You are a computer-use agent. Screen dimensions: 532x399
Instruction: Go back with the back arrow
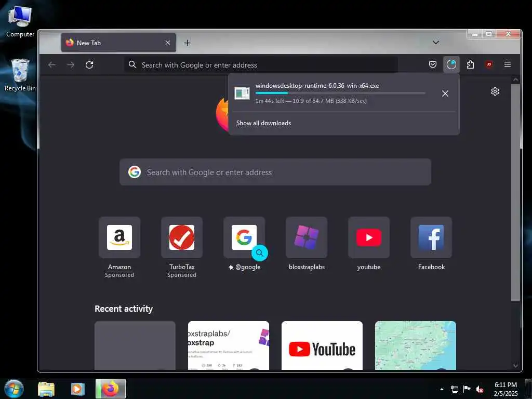(52, 65)
